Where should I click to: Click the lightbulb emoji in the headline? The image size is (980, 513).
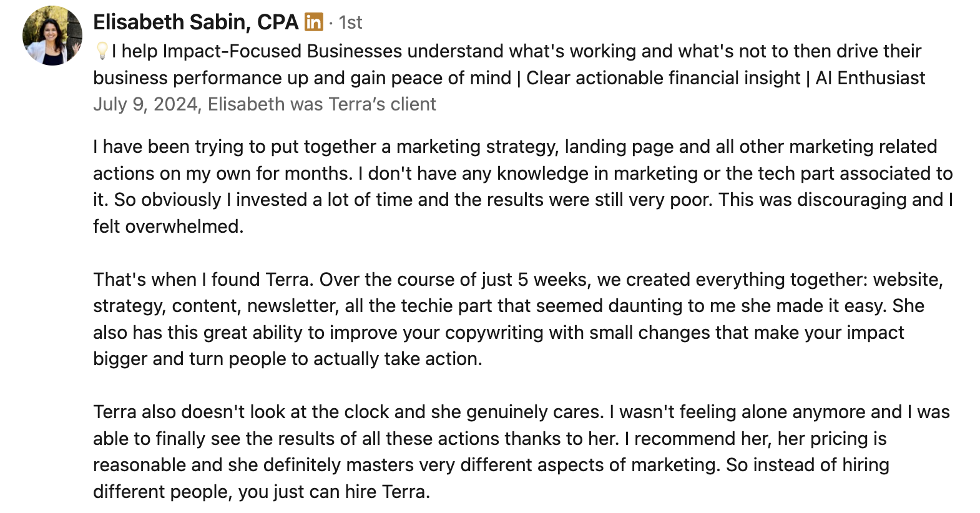[x=102, y=51]
